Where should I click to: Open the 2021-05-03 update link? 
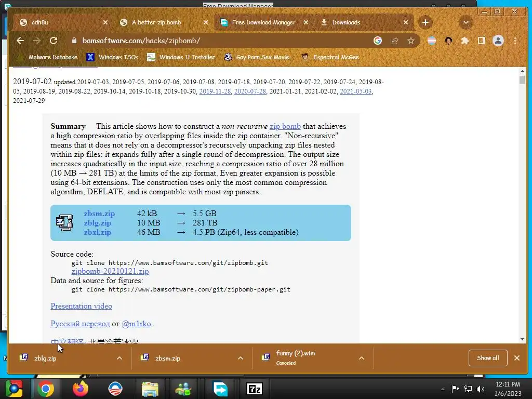tap(355, 91)
